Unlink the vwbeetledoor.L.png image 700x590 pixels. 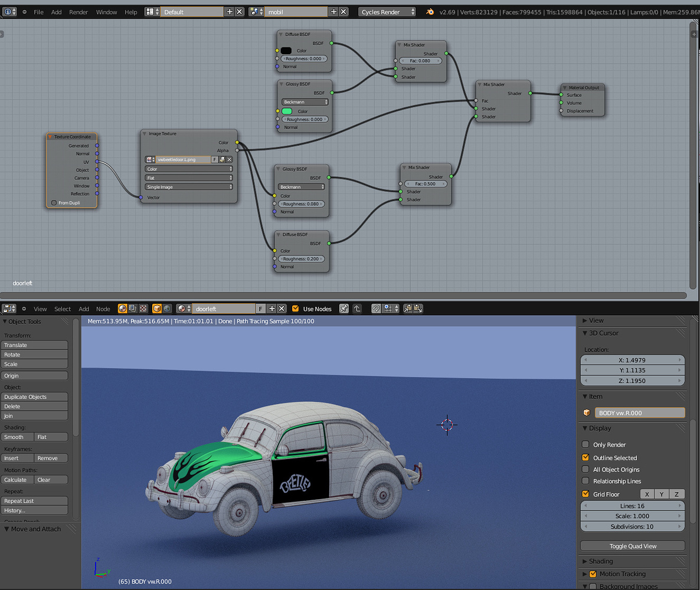click(230, 159)
